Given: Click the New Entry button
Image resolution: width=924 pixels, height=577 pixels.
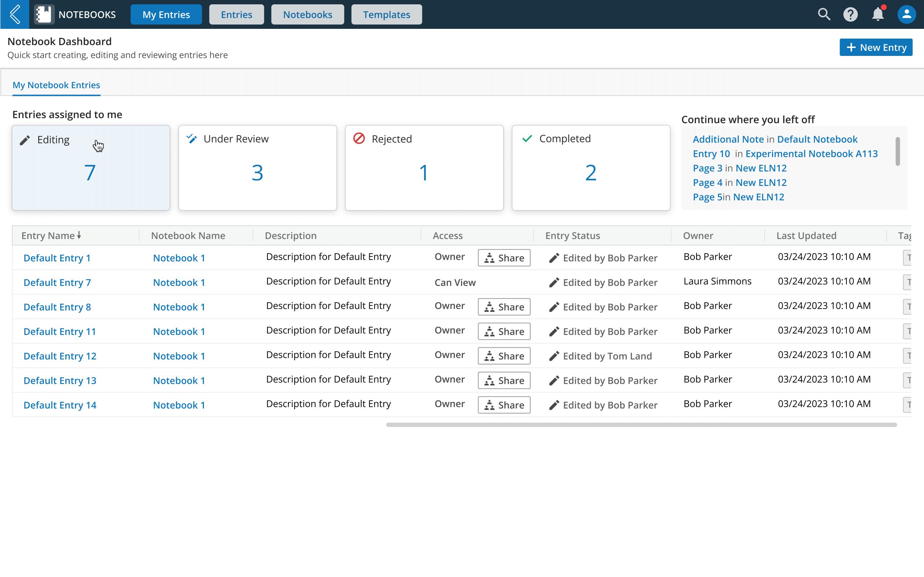Looking at the screenshot, I should (876, 47).
